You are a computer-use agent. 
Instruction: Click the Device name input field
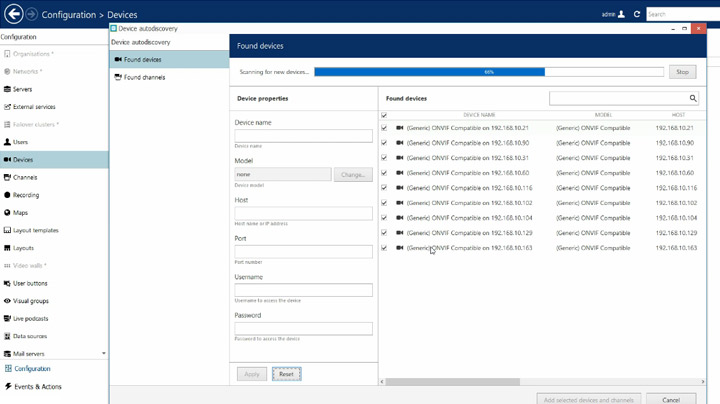303,136
